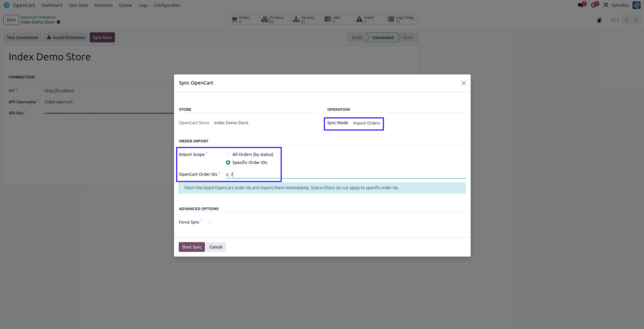Click the Odoo opercart API Username value
The image size is (644, 329).
(x=58, y=102)
